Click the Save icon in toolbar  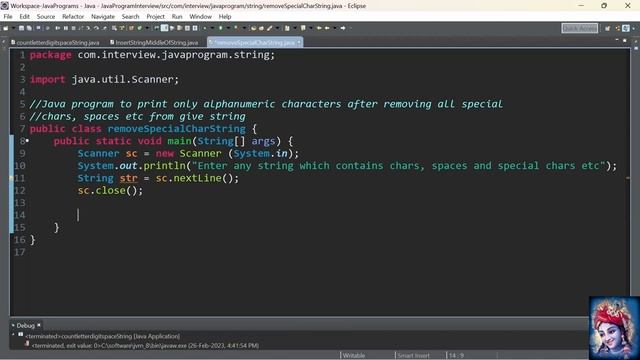[21, 28]
